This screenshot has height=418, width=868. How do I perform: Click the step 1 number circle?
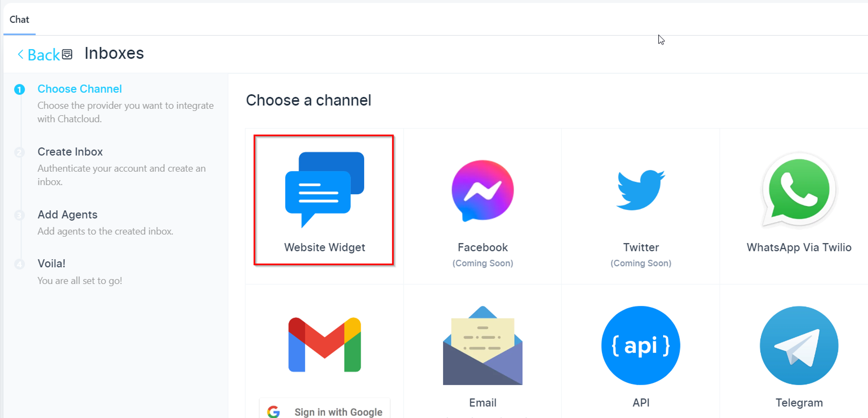point(20,90)
